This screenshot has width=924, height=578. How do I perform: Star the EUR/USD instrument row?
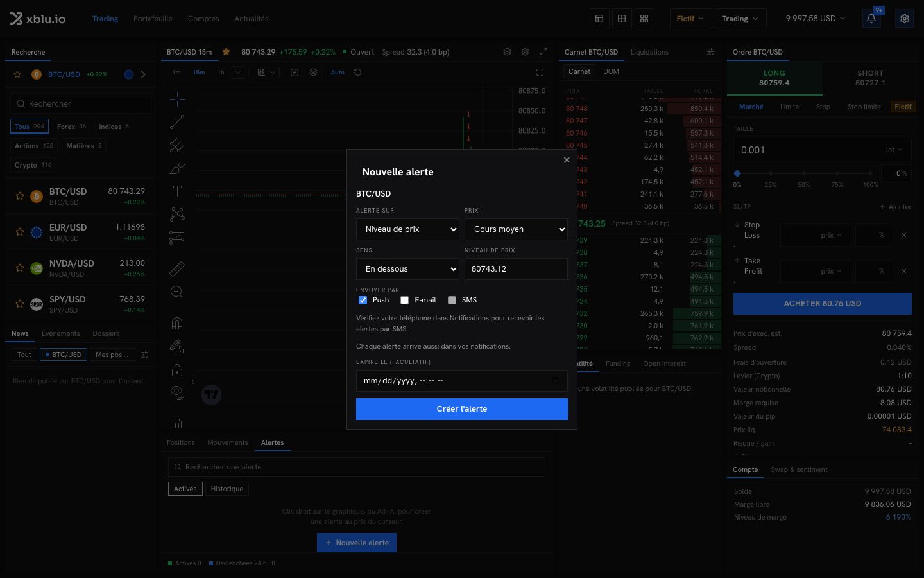(x=20, y=232)
